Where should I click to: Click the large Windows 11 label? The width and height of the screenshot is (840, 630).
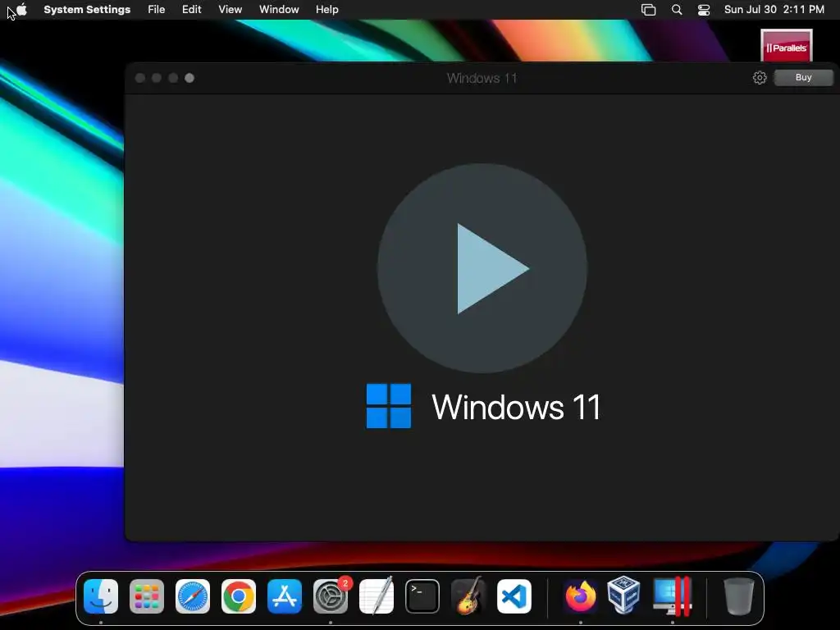516,407
